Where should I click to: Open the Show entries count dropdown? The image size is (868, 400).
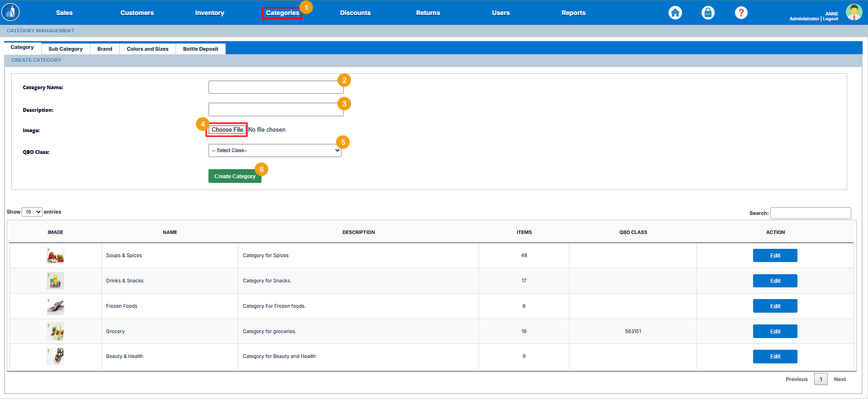coord(32,212)
